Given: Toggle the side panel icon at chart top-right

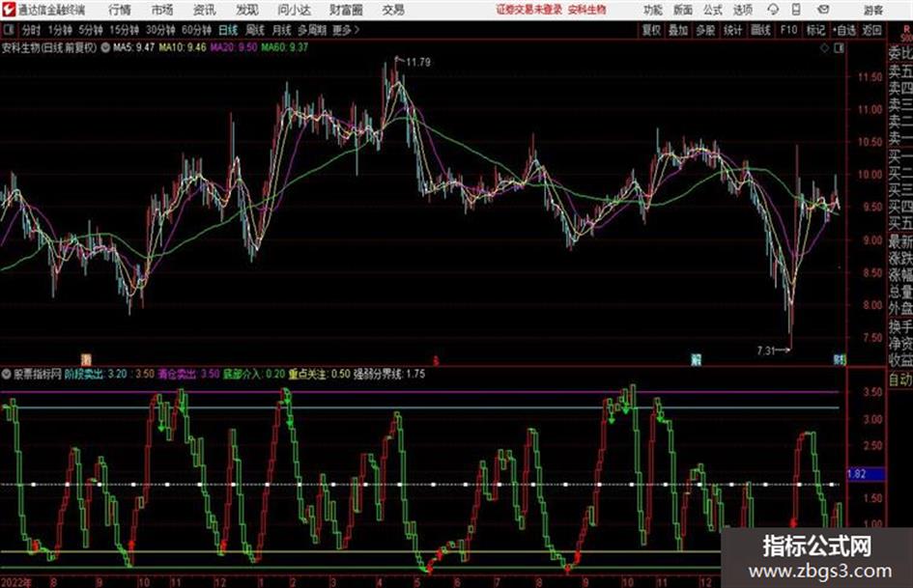Looking at the screenshot, I should pos(839,48).
